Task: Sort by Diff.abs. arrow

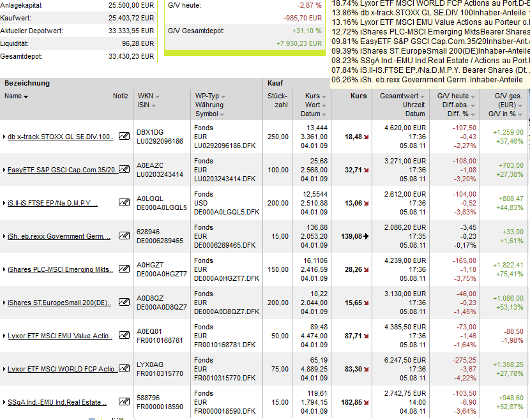Action: 473,106
